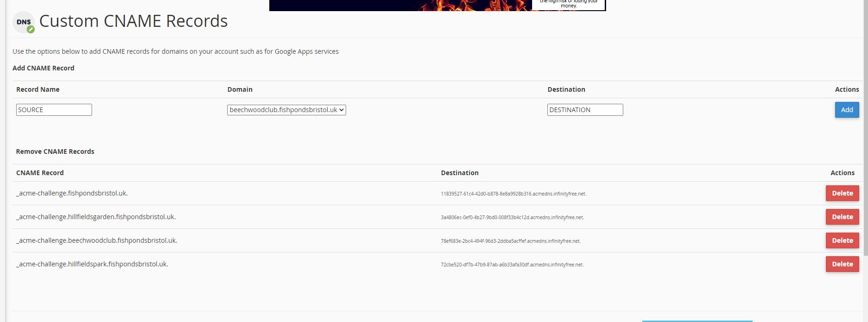Image resolution: width=868 pixels, height=322 pixels.
Task: Click the fire banner advertisement at top
Action: point(437,5)
